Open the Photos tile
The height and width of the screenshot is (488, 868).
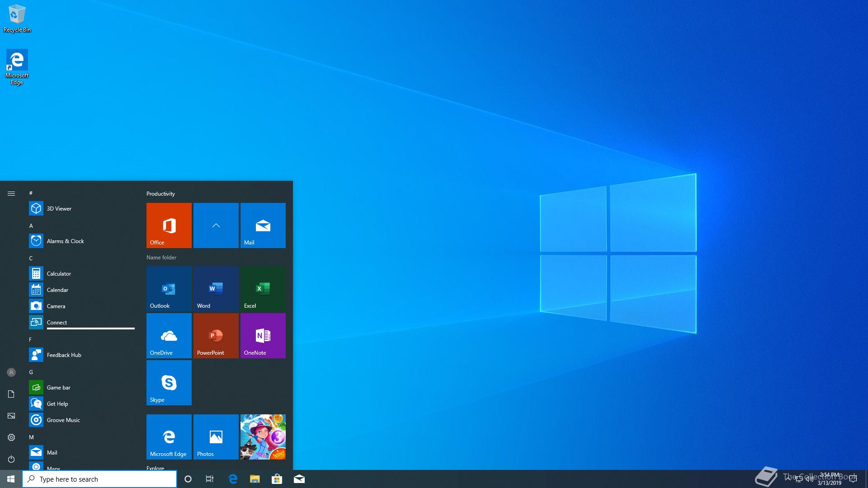(216, 436)
